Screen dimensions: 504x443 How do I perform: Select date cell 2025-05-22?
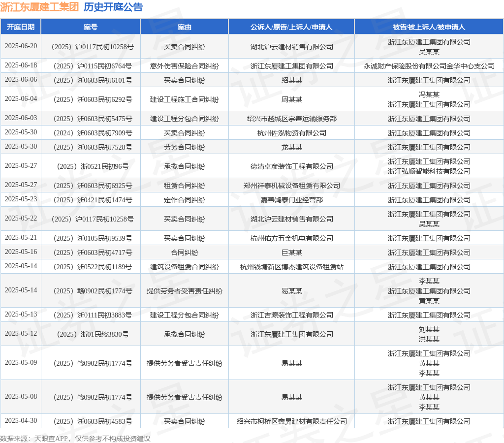[21, 218]
